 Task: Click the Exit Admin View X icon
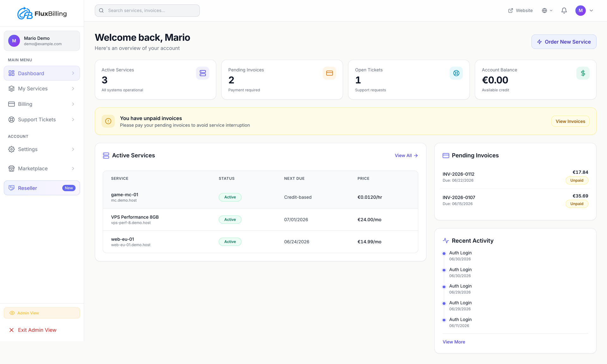click(11, 330)
